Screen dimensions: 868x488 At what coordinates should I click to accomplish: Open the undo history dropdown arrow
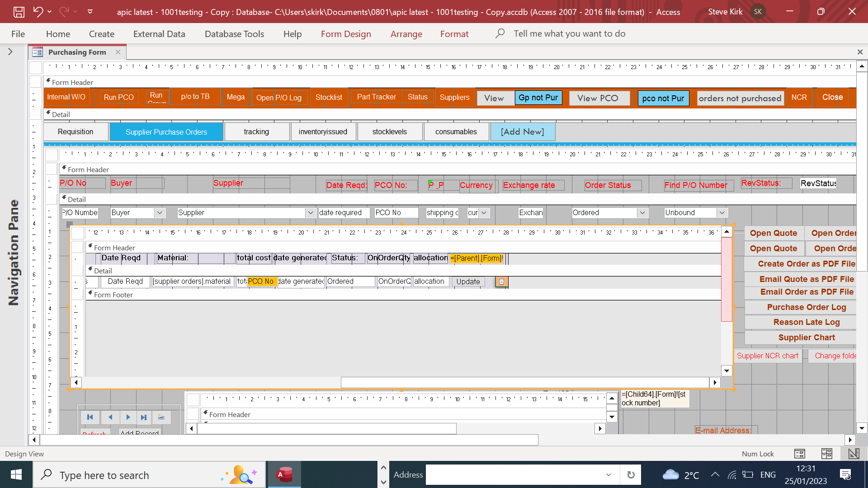(49, 12)
